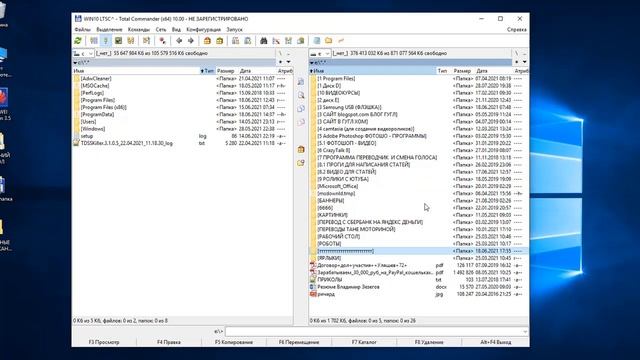Viewport: 640px width, 360px height.
Task: Click the Alt+F4 Выход button
Action: tap(496, 342)
